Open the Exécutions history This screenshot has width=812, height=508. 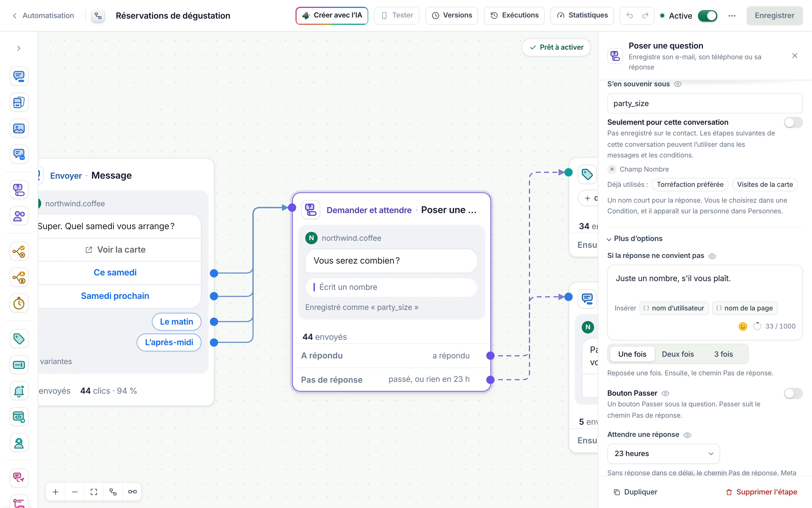coord(514,16)
